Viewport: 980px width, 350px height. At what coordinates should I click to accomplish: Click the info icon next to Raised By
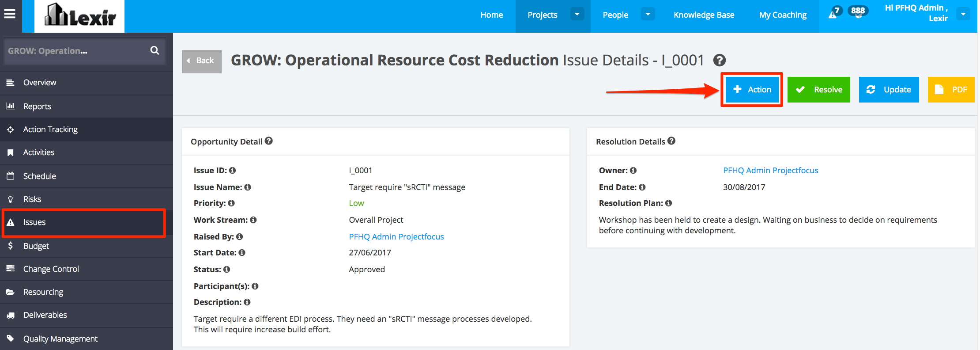point(240,236)
